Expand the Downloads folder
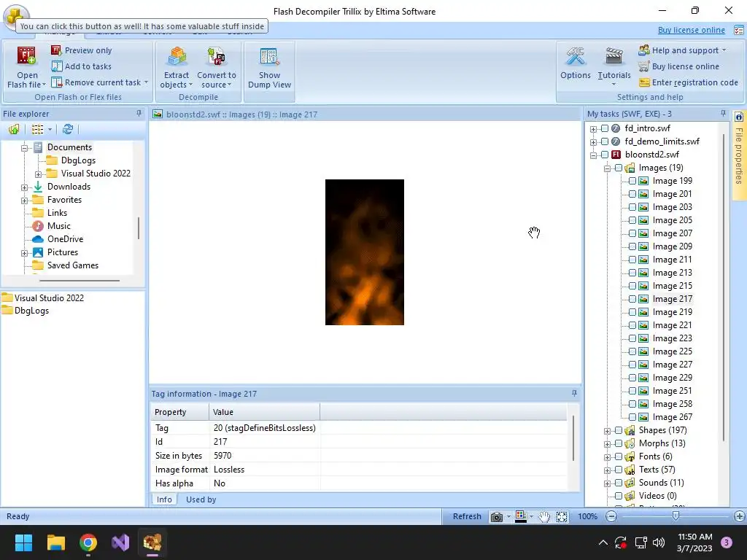The height and width of the screenshot is (560, 747). (x=24, y=187)
